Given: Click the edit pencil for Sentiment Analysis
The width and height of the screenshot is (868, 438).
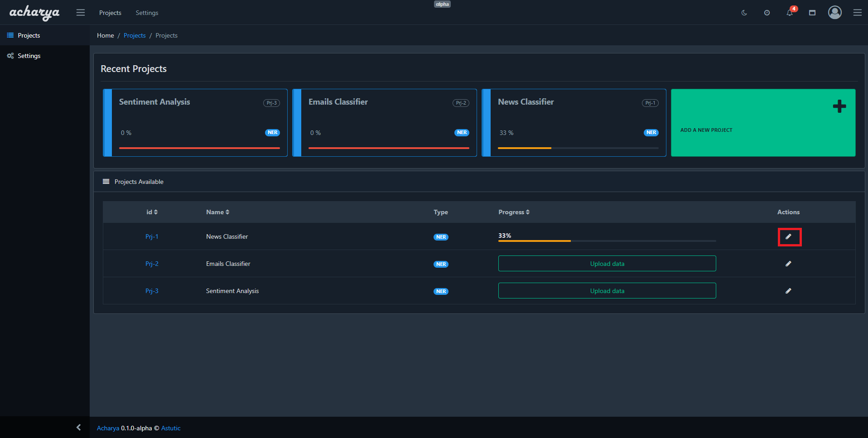Looking at the screenshot, I should pos(788,291).
